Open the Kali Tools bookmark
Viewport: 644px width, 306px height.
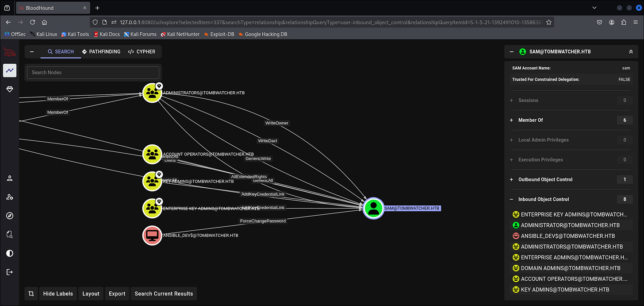pos(75,34)
